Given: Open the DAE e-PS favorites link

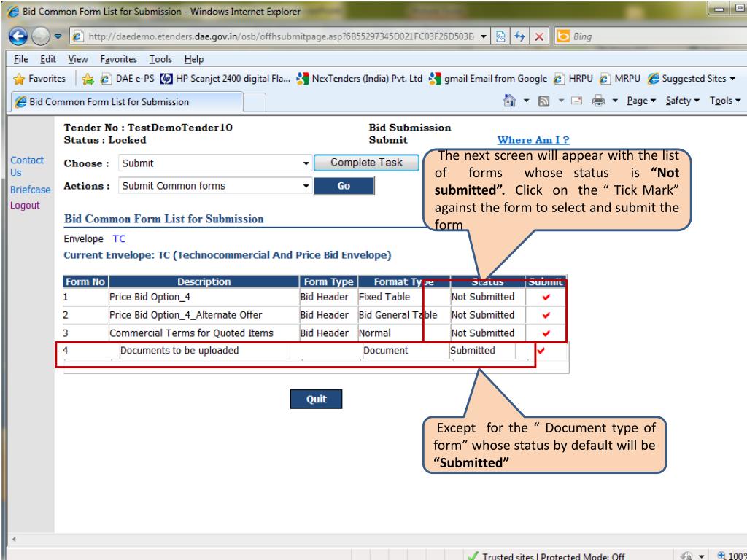Looking at the screenshot, I should [128, 79].
